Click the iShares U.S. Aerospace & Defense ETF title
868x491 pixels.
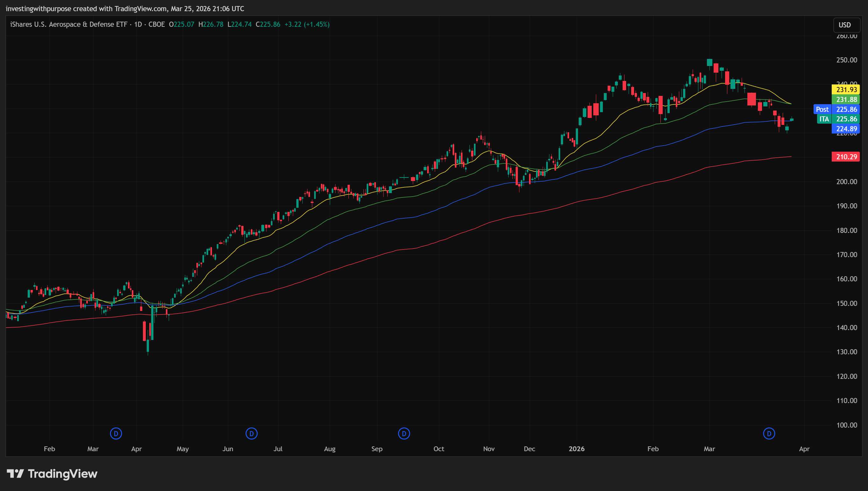click(x=69, y=24)
